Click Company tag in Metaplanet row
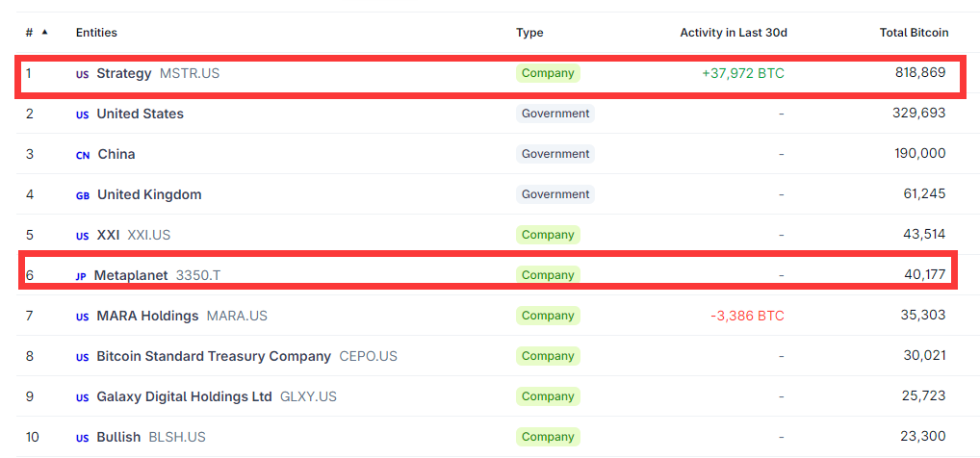This screenshot has height=458, width=980. pos(548,275)
